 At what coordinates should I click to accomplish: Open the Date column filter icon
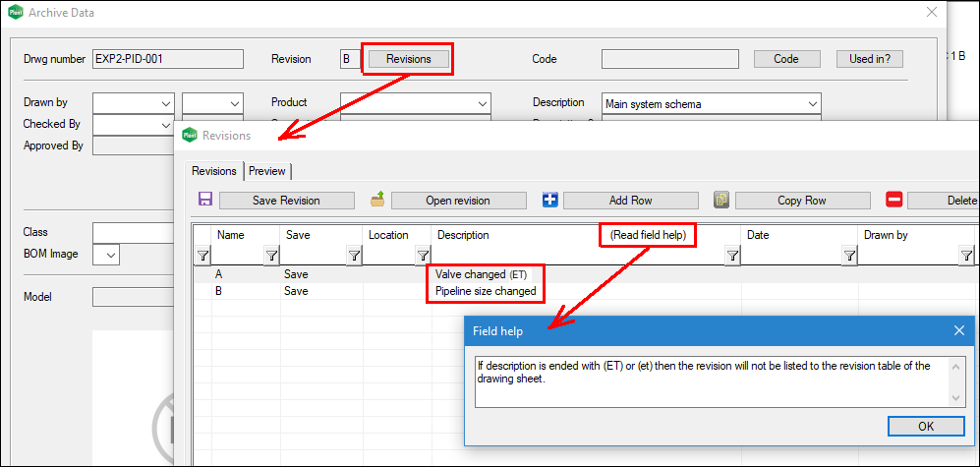(849, 256)
